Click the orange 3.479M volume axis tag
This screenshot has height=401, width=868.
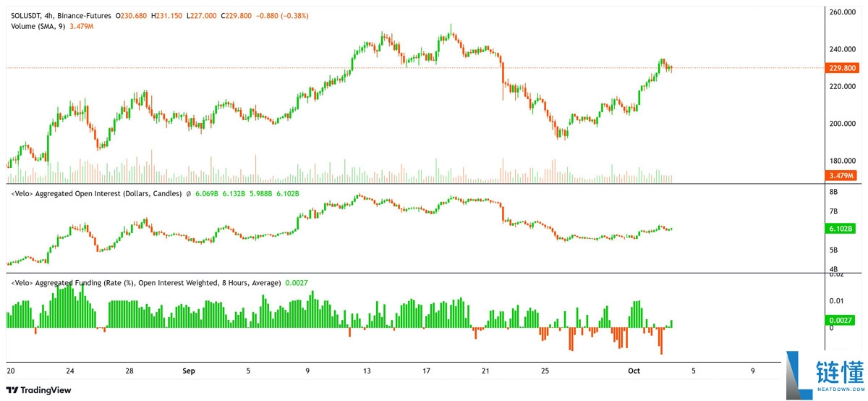click(841, 176)
